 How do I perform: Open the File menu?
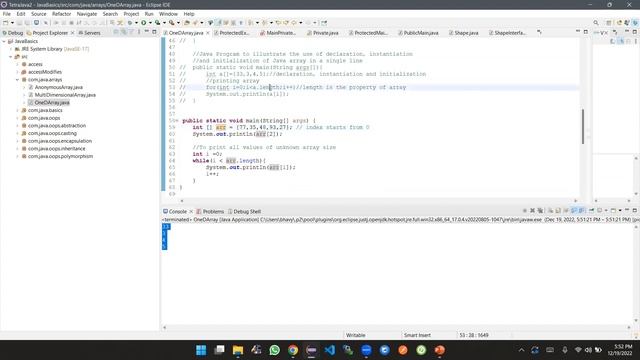click(x=7, y=14)
